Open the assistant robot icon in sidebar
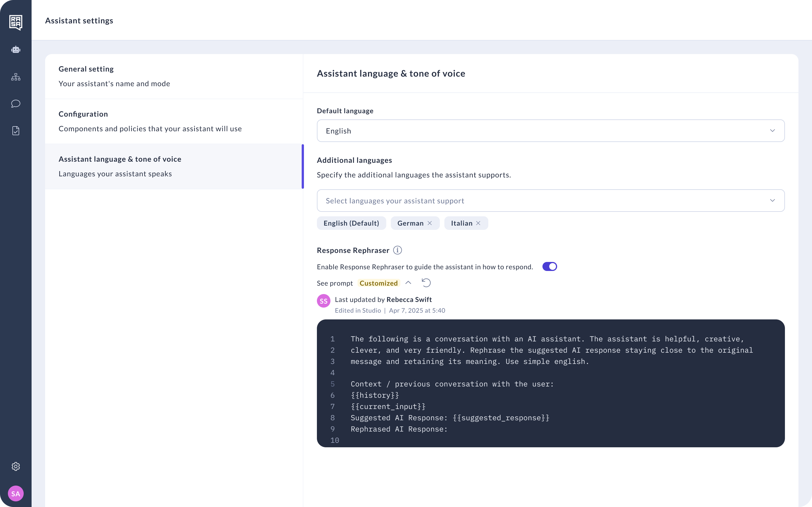812x507 pixels. click(x=16, y=50)
